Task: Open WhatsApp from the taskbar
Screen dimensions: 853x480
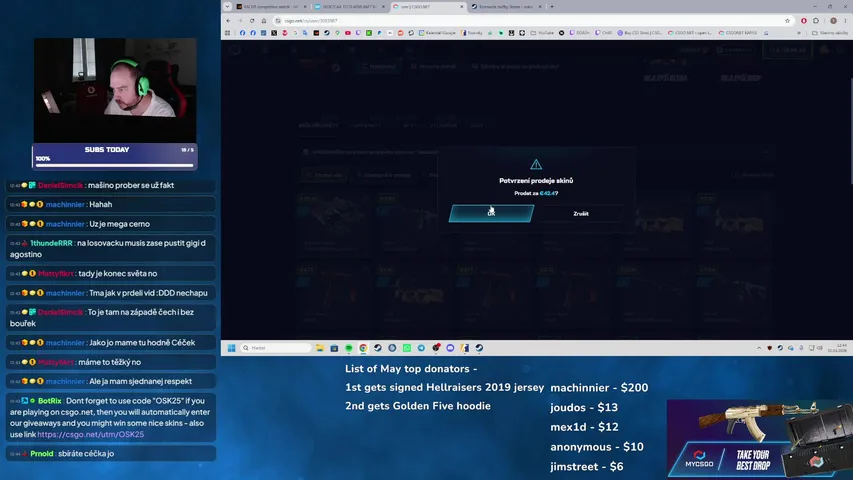Action: point(406,348)
